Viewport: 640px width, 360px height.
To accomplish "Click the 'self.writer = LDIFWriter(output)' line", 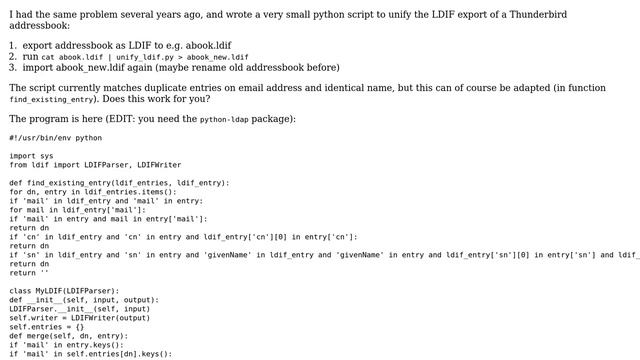I will point(80,318).
